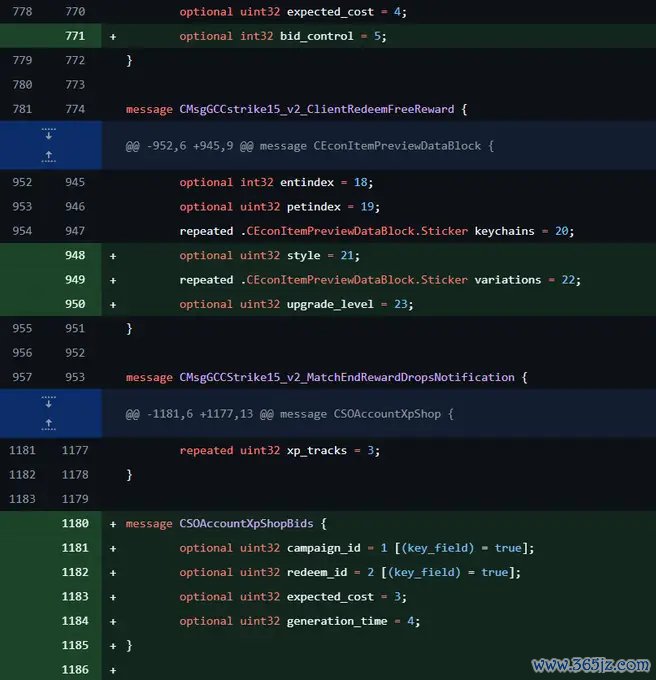This screenshot has width=656, height=680.
Task: Click old line number 953
Action: (22, 206)
